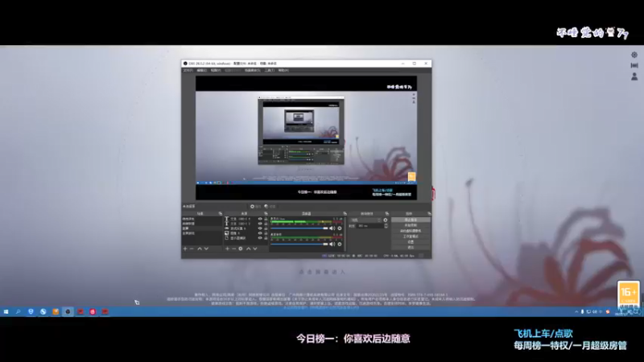Move the selected scene up in the Scenes list

tap(200, 249)
